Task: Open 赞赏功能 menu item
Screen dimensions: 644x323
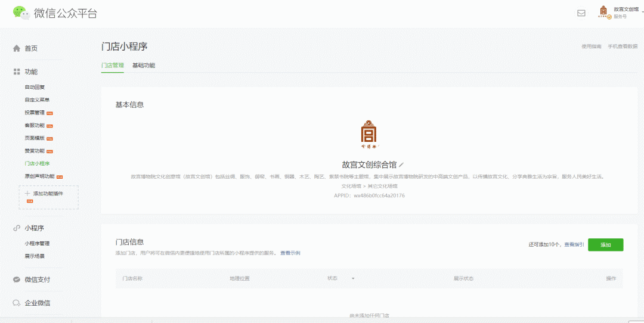Action: pyautogui.click(x=35, y=151)
